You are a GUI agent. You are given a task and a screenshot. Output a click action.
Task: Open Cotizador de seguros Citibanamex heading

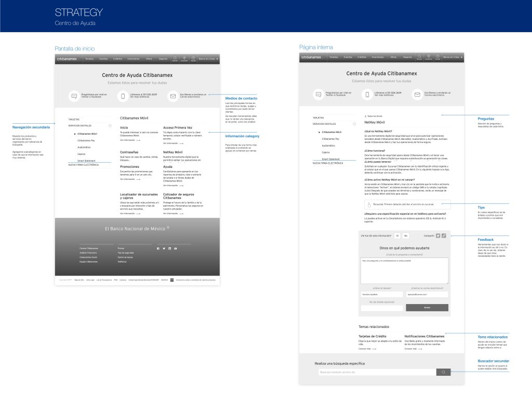179,196
